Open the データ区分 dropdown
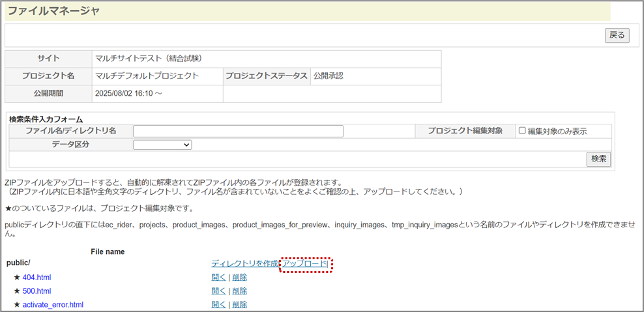644x312 pixels. coord(162,145)
